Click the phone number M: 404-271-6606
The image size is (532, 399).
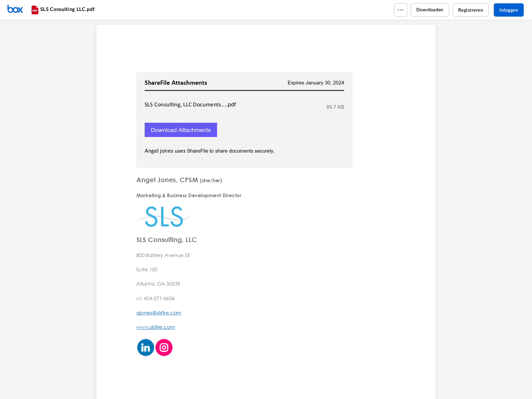click(x=156, y=299)
